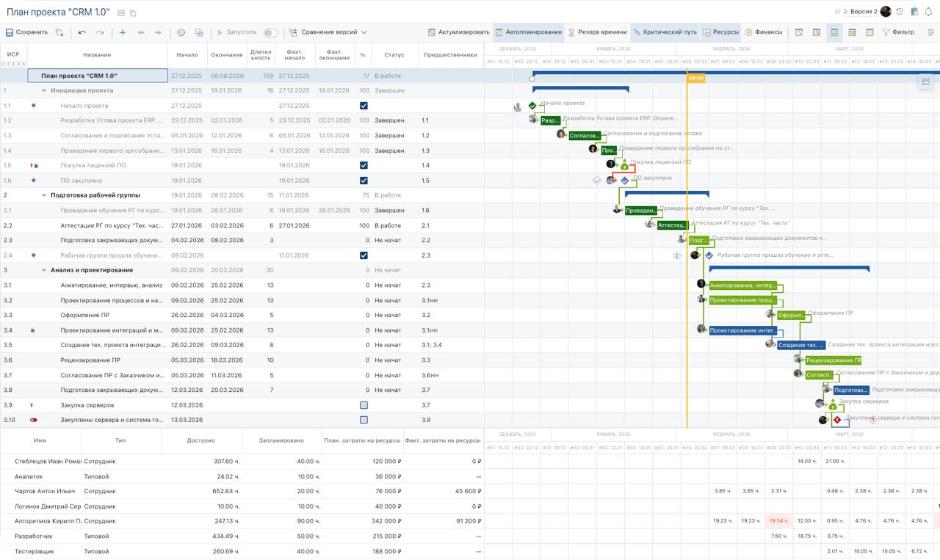
Task: Click the plus icon to add task
Action: tap(123, 32)
